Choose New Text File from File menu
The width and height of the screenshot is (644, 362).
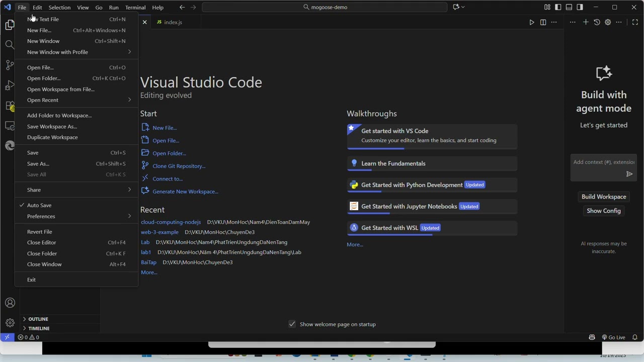pyautogui.click(x=76, y=19)
